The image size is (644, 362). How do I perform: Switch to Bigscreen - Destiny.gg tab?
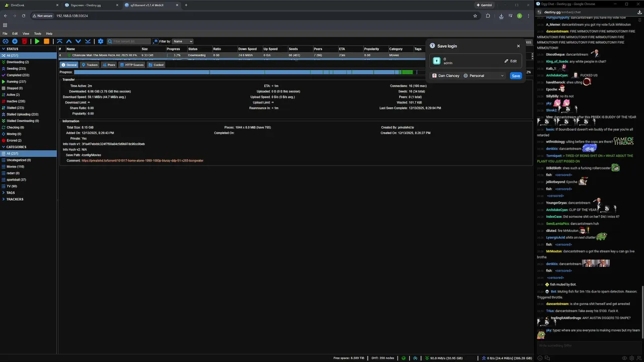(92, 5)
